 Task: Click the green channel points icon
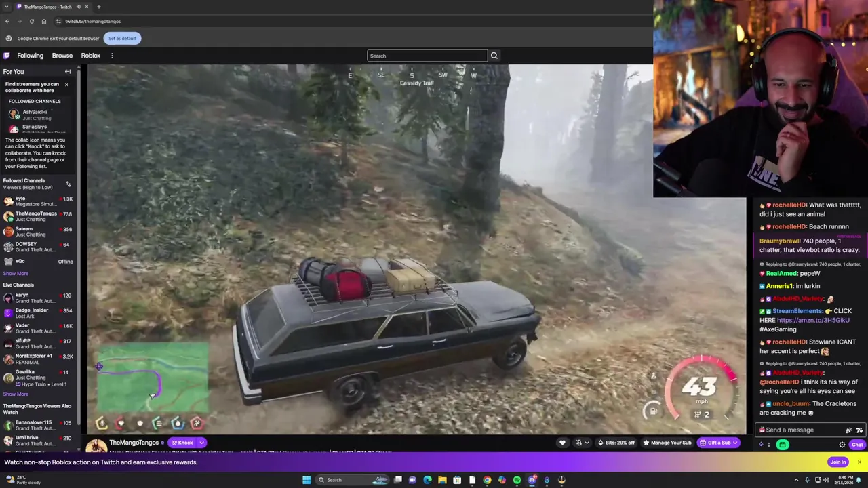pos(783,445)
